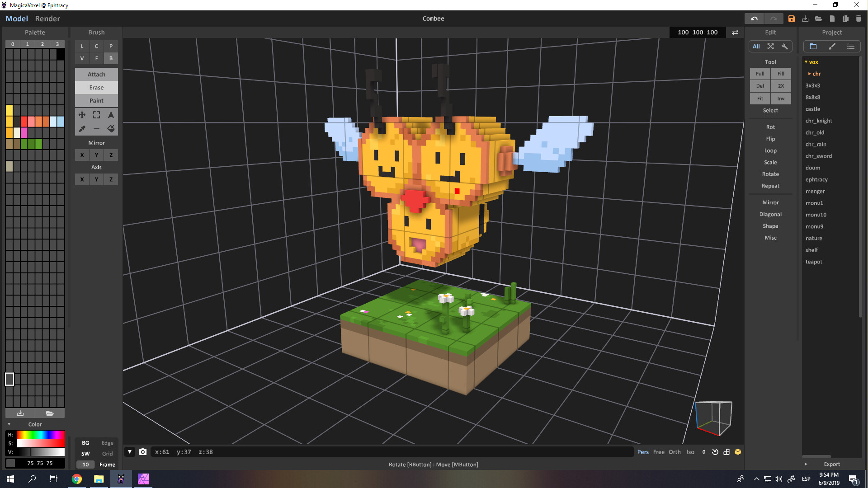Toggle Axis X lock
This screenshot has width=868, height=488.
pos(82,179)
